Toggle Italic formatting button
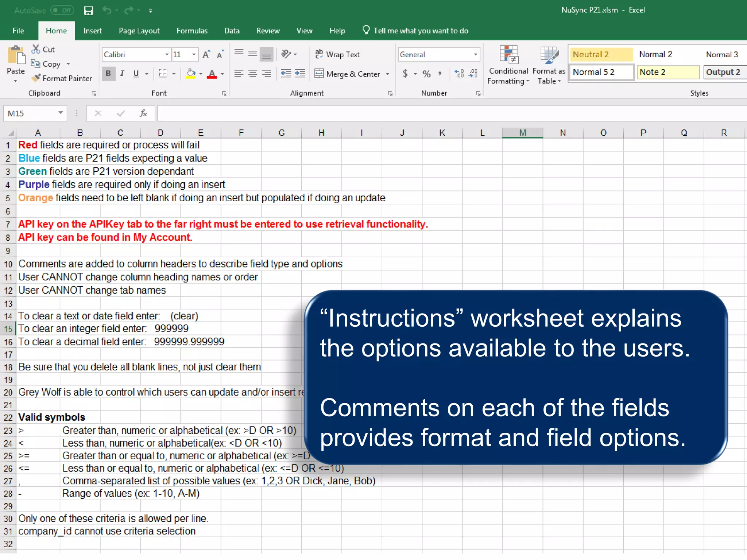Image resolution: width=747 pixels, height=560 pixels. click(x=122, y=74)
